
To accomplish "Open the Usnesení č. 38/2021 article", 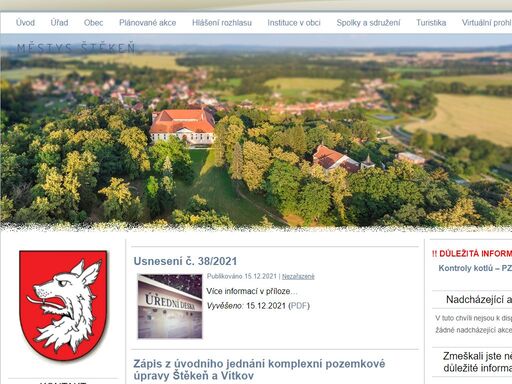I will click(x=185, y=261).
